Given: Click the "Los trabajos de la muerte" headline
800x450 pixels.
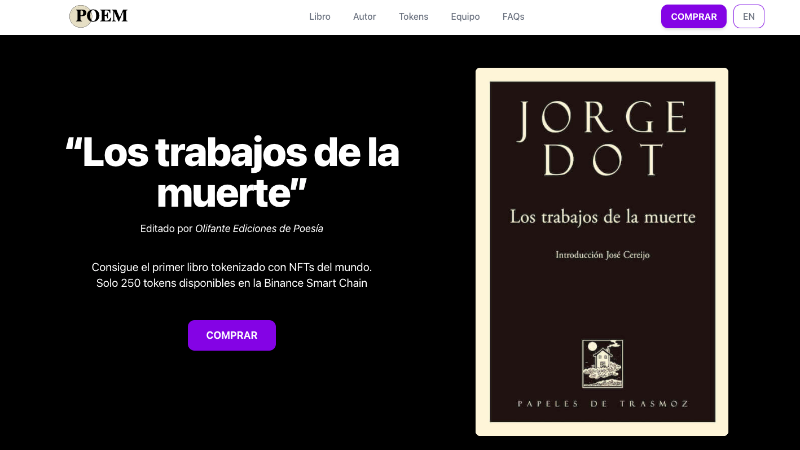Looking at the screenshot, I should pyautogui.click(x=232, y=172).
